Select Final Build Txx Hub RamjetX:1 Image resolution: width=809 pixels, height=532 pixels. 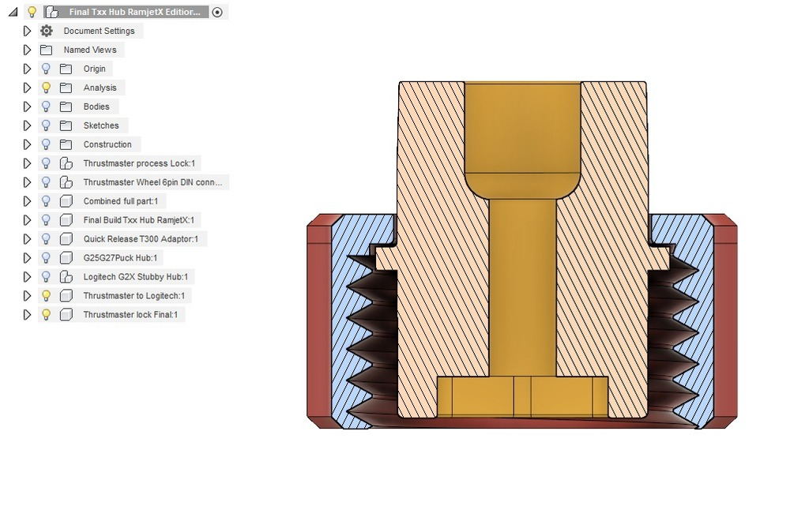click(139, 221)
